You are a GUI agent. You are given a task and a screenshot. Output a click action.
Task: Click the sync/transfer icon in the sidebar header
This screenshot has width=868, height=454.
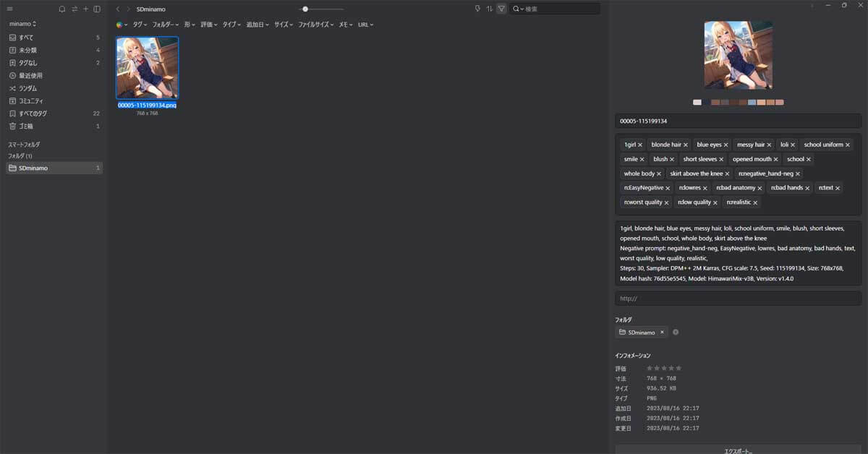tap(75, 9)
